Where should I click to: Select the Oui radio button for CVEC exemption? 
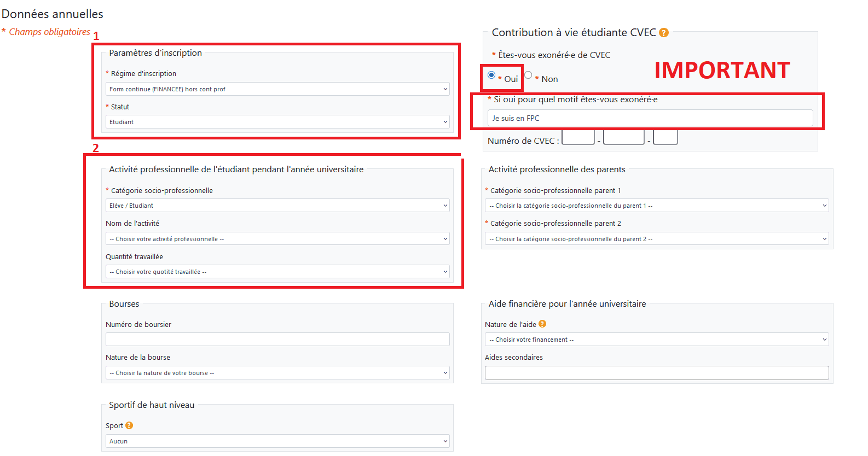coord(491,75)
